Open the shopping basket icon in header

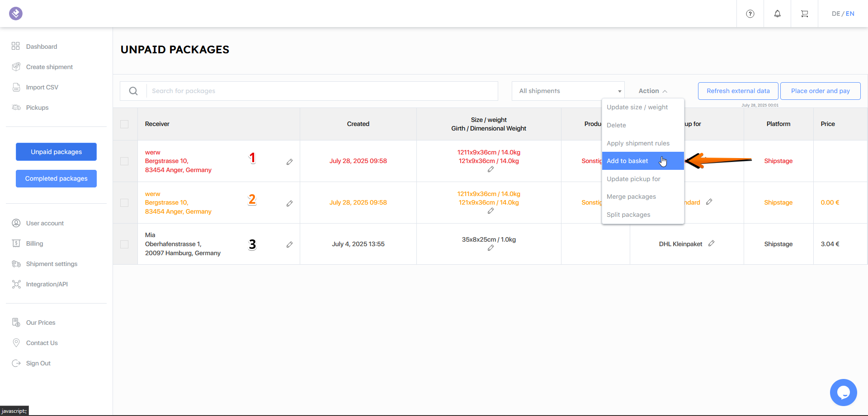804,14
